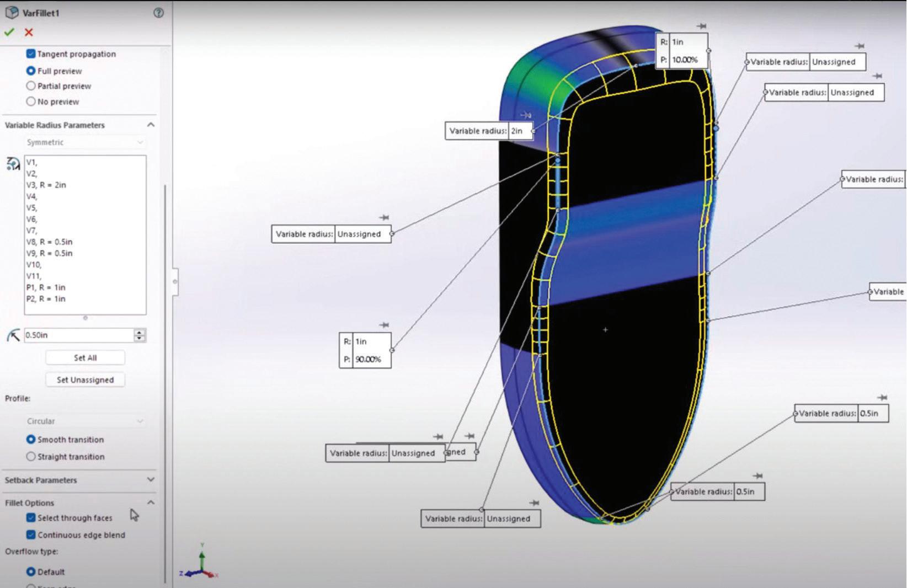
Task: Click the VarFillet1 feature icon in the panel header
Action: (12, 12)
